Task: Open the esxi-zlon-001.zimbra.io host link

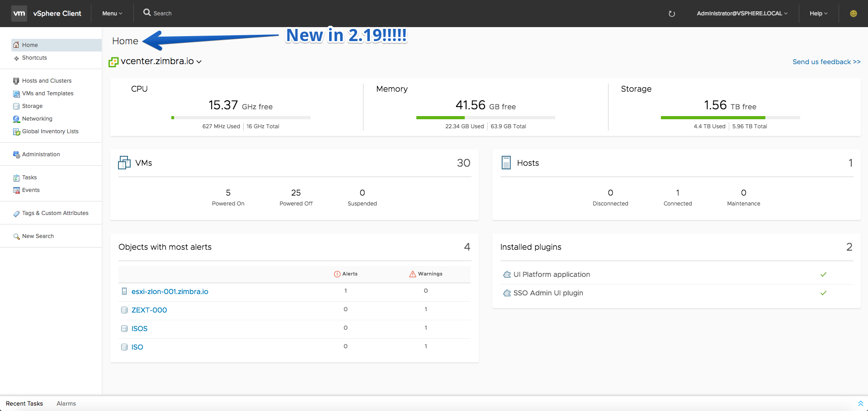Action: click(170, 292)
